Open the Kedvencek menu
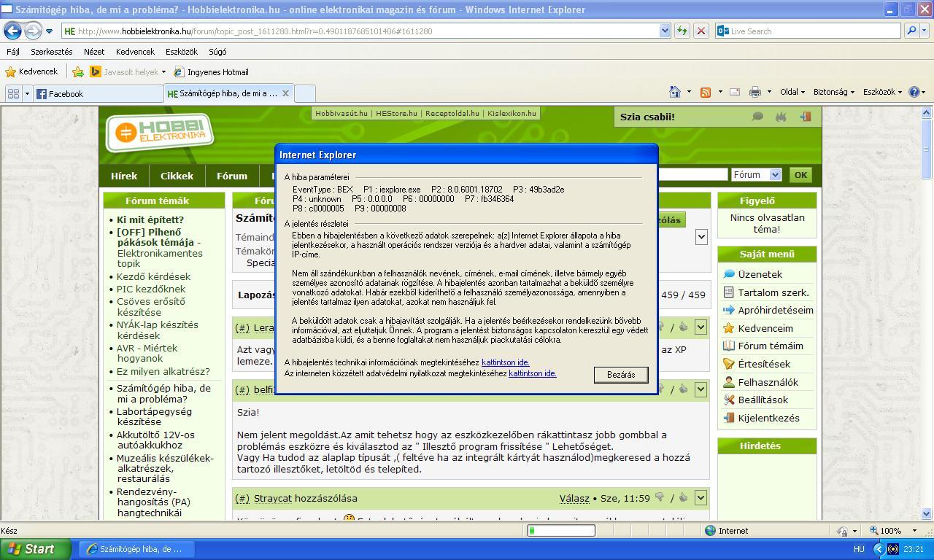The height and width of the screenshot is (560, 934). point(135,52)
